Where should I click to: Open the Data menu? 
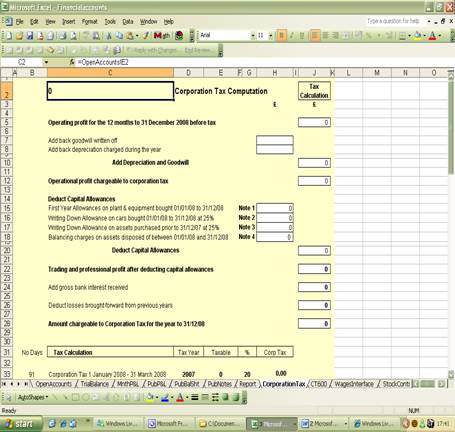(x=128, y=22)
